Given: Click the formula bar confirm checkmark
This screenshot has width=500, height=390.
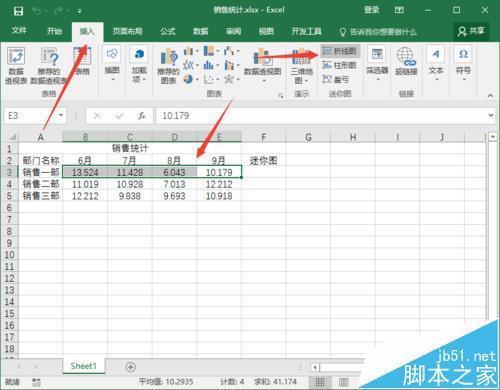Looking at the screenshot, I should pos(119,116).
